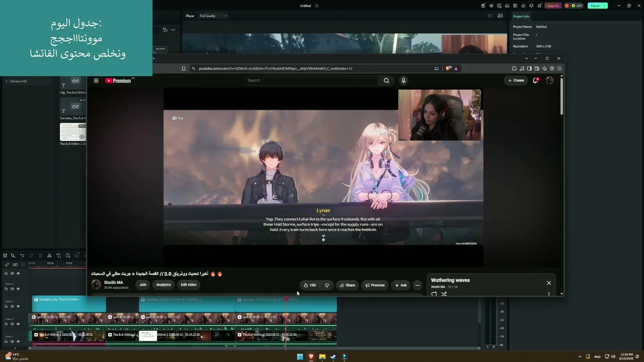Open the browser site settings icon
The height and width of the screenshot is (362, 644).
coord(193,68)
